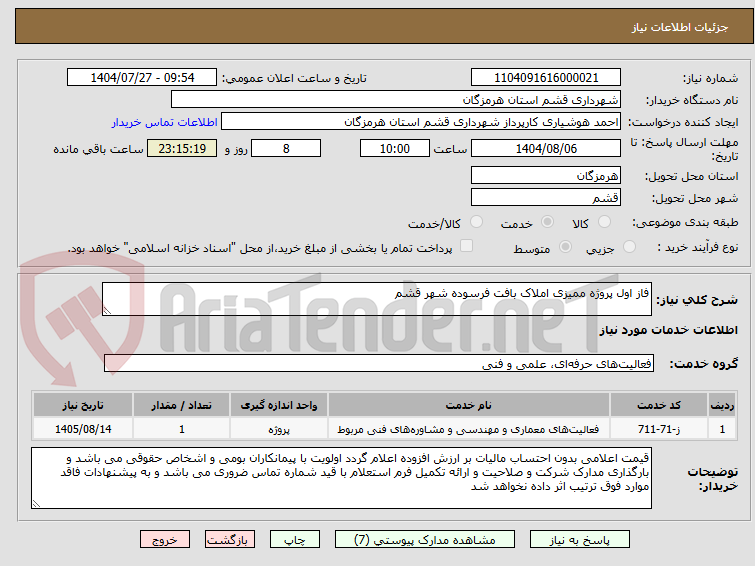Click the delivery city field قشم
Viewport: 755px width, 566px height.
[x=546, y=197]
